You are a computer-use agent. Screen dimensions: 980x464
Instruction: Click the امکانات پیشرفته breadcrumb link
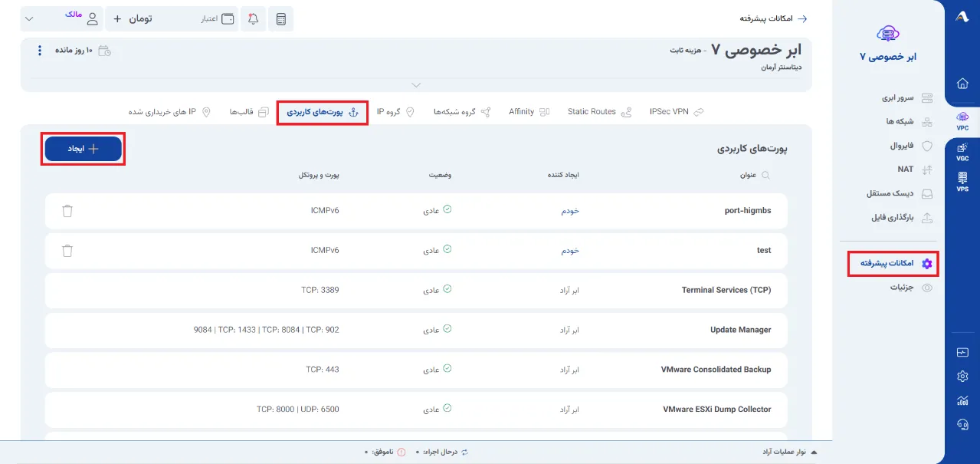tap(773, 18)
